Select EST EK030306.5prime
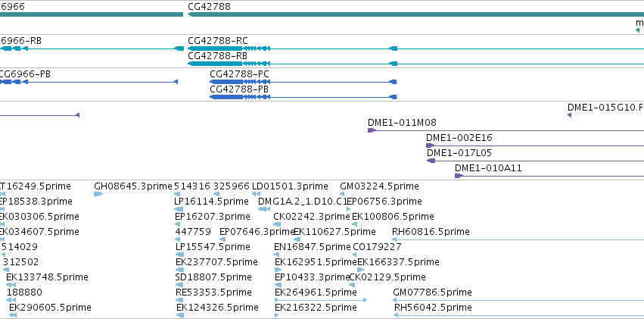The width and height of the screenshot is (644, 319). pos(39,217)
